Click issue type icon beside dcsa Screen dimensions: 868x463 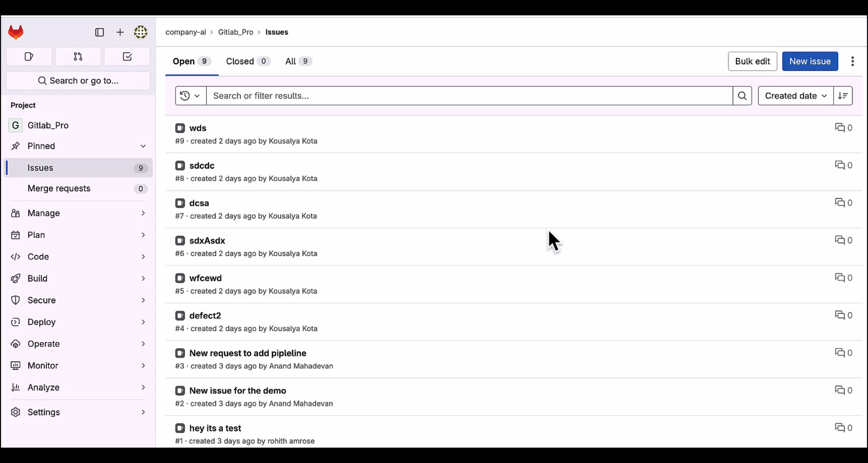[180, 203]
